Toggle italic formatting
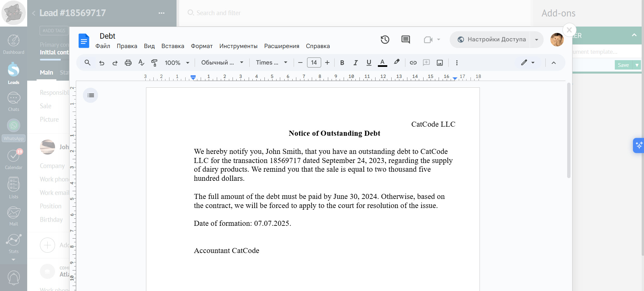Screen dimensions: 644x291 tap(355, 63)
